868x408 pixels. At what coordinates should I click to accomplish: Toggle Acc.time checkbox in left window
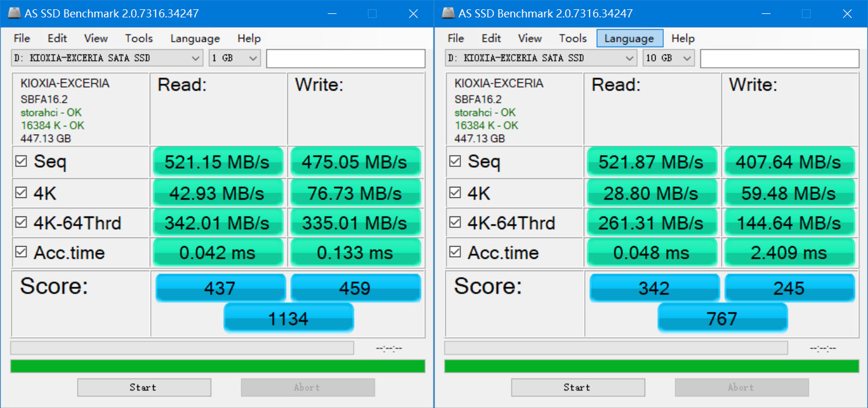point(21,252)
